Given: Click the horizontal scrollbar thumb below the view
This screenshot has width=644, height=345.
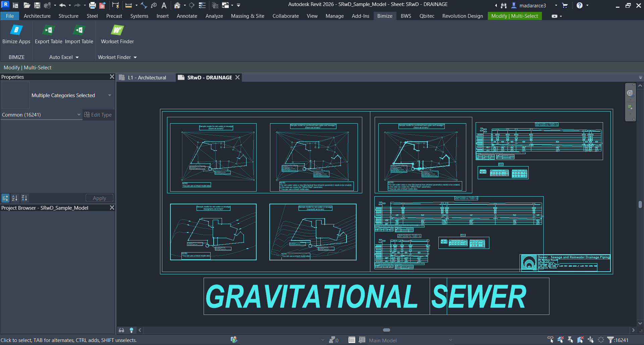Looking at the screenshot, I should [x=387, y=330].
